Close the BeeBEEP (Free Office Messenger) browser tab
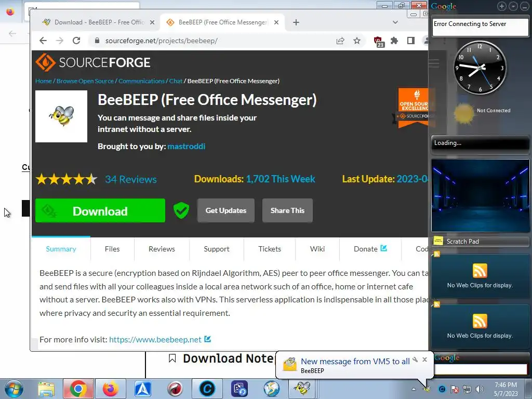Screen dimensions: 532x399 point(276,22)
